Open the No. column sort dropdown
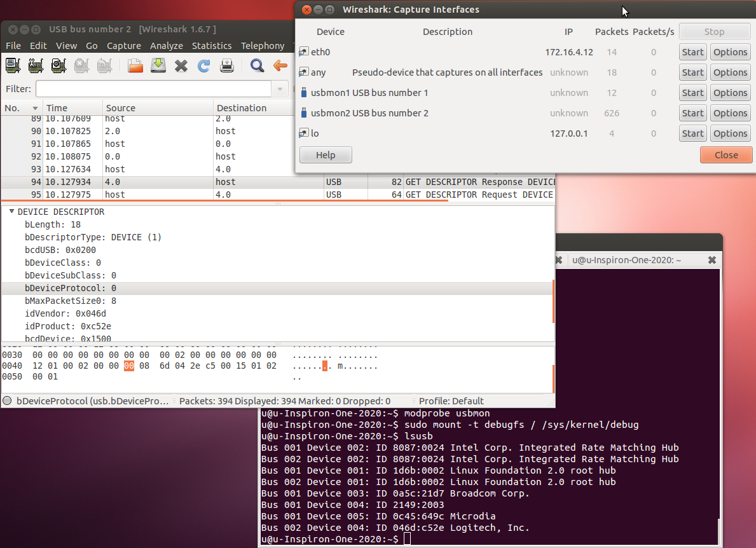756x548 pixels. pyautogui.click(x=36, y=107)
